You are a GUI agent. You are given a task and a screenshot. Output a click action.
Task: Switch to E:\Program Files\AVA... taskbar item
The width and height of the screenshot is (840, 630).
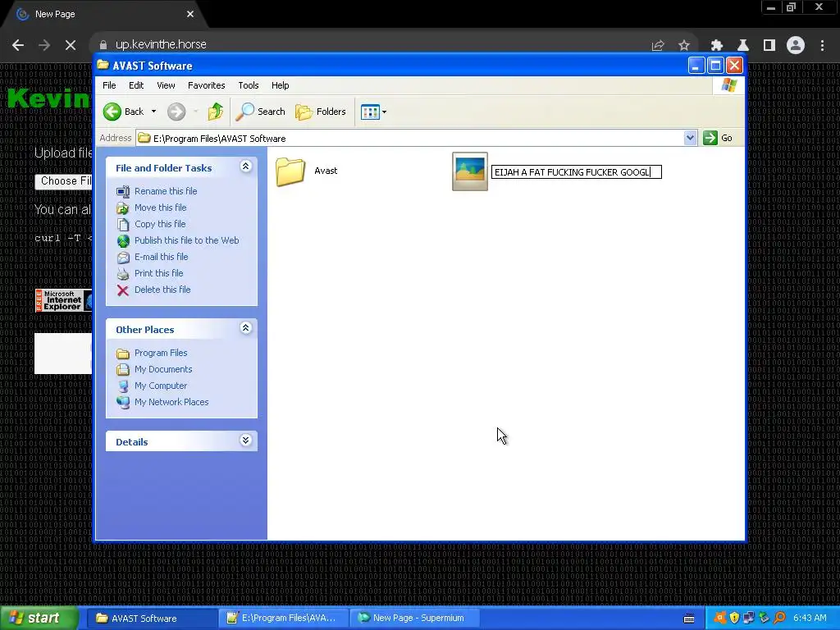283,619
